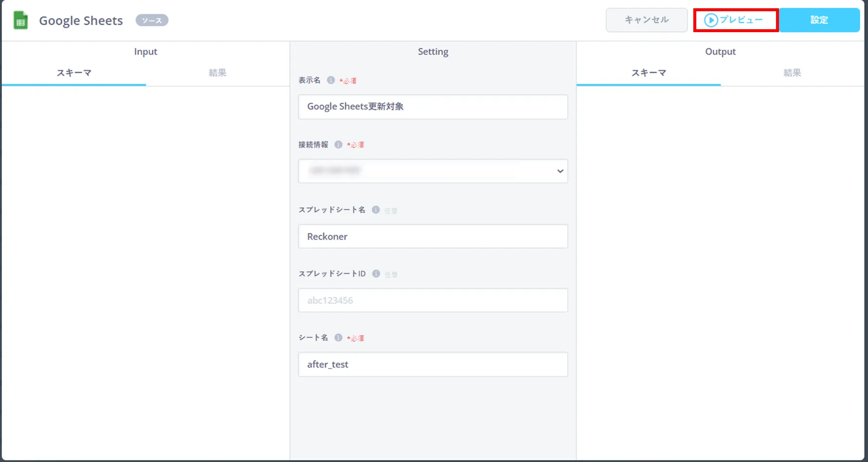Open the 接続情報 dropdown

click(x=433, y=171)
